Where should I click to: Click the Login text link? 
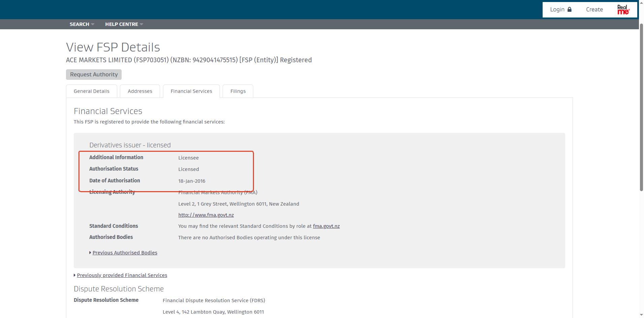[x=557, y=9]
